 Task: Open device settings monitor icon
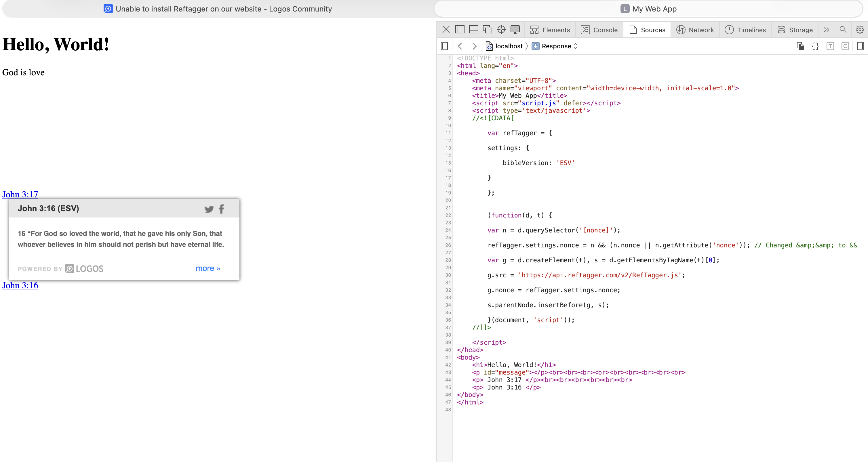(515, 30)
